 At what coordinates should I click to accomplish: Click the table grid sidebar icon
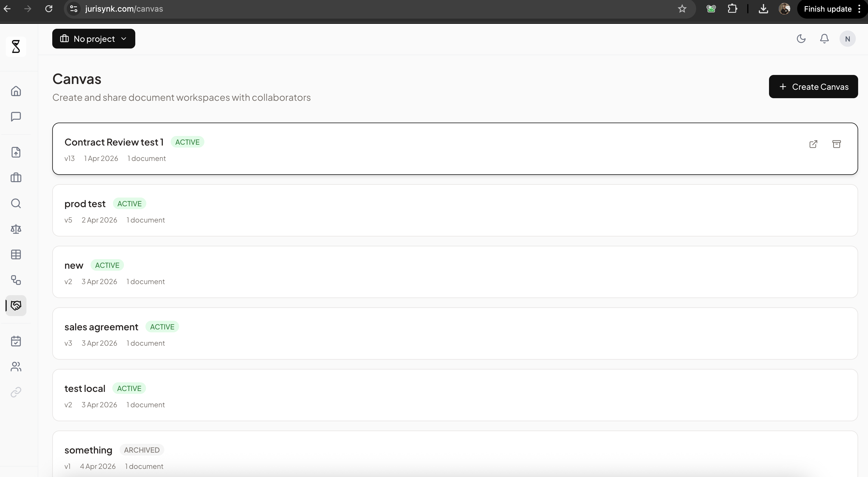point(16,254)
